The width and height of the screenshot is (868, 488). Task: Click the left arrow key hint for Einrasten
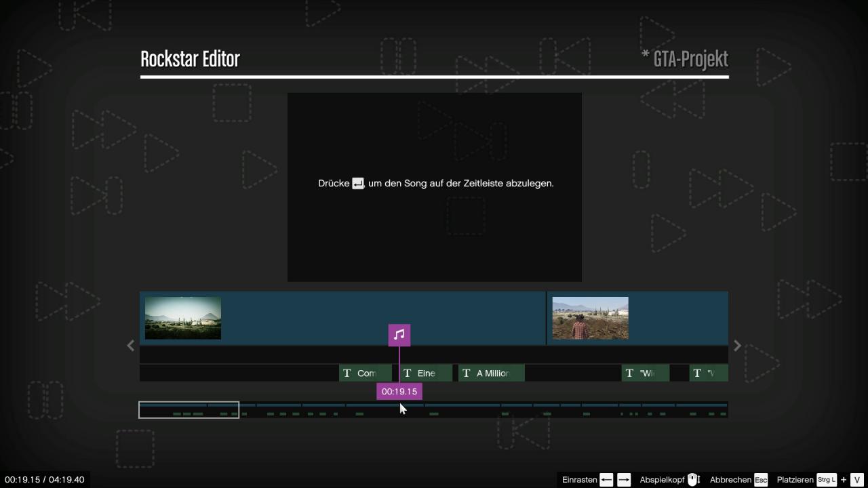click(x=606, y=480)
